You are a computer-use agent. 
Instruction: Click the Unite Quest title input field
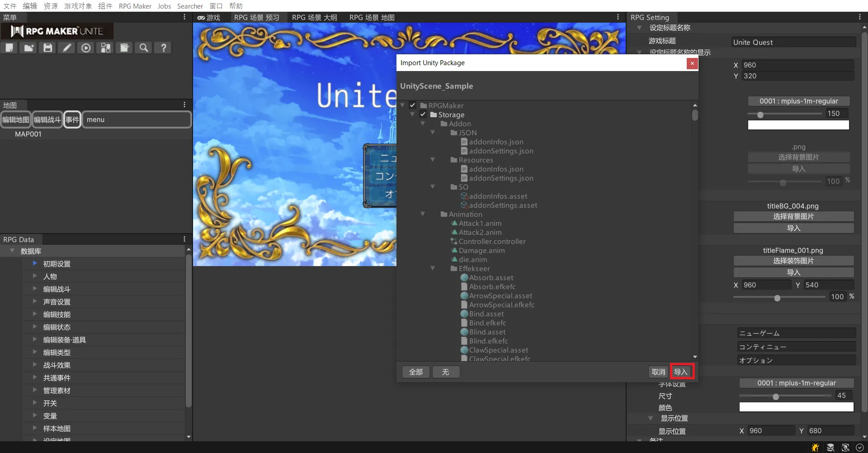click(x=793, y=42)
